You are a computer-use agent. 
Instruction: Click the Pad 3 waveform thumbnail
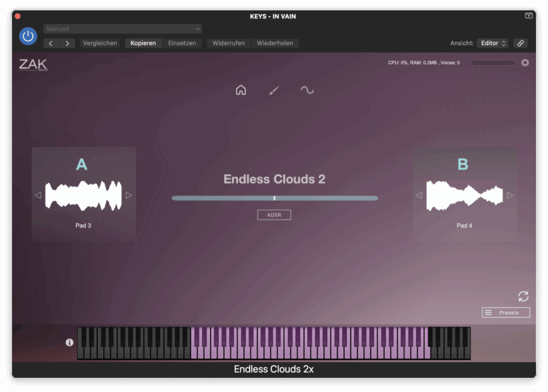(x=83, y=195)
